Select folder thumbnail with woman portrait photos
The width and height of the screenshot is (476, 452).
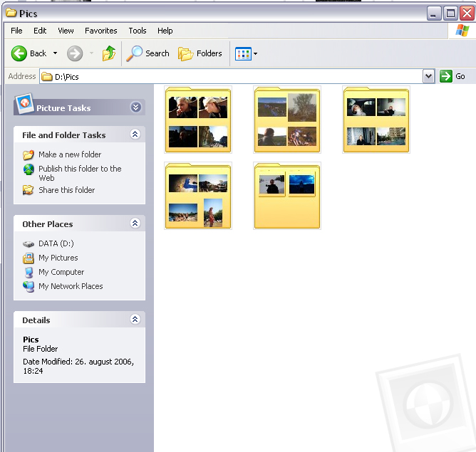coord(198,120)
